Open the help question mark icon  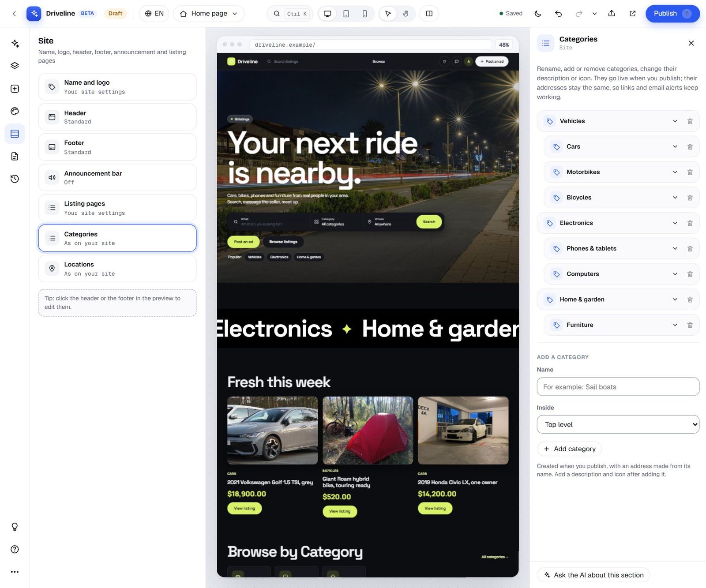15,549
